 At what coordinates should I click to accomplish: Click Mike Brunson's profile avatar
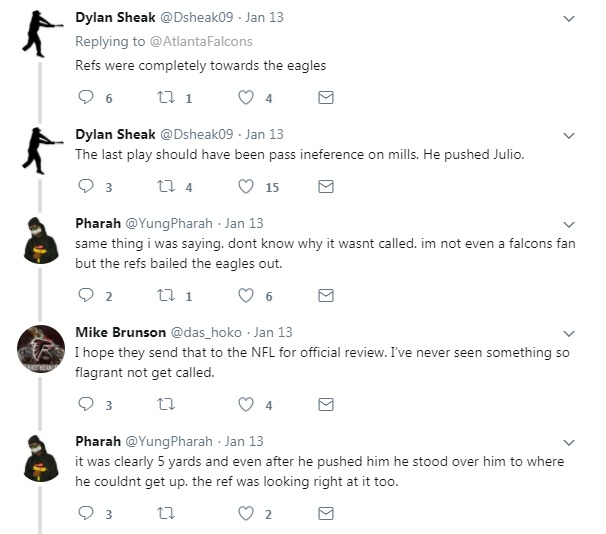pyautogui.click(x=42, y=350)
